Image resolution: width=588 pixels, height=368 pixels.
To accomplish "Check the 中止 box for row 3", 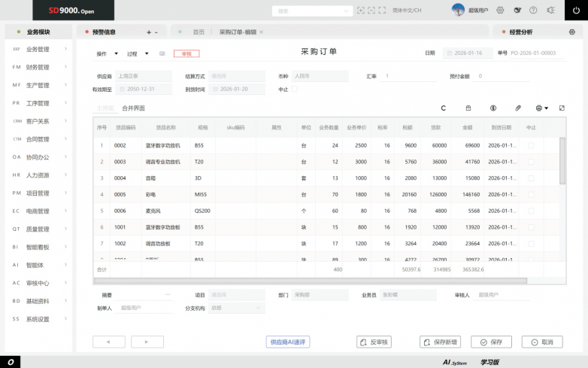I will (531, 178).
